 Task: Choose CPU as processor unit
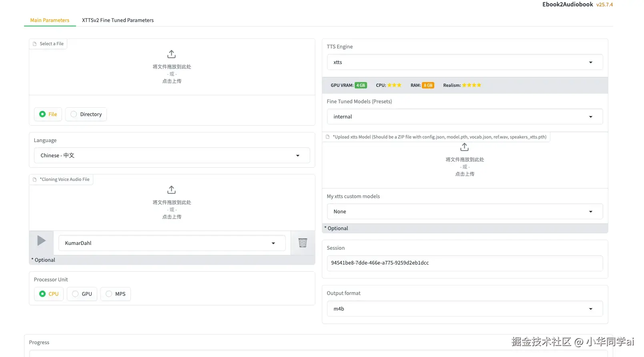[49, 294]
